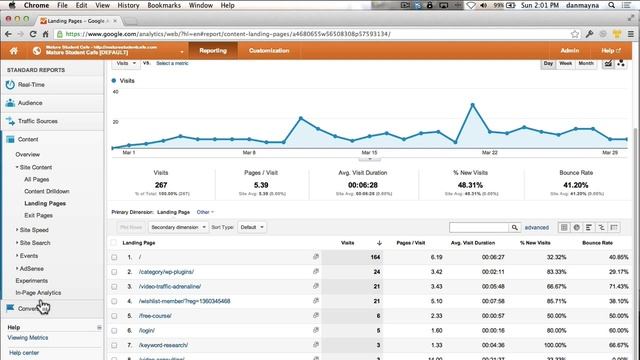Screen dimensions: 640x360
Task: Switch to motion chart icon
Action: [x=621, y=64]
